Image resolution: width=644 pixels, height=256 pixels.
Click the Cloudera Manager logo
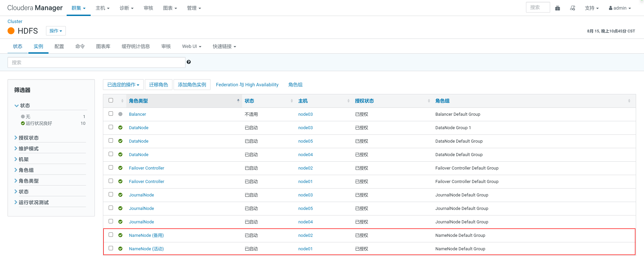35,8
